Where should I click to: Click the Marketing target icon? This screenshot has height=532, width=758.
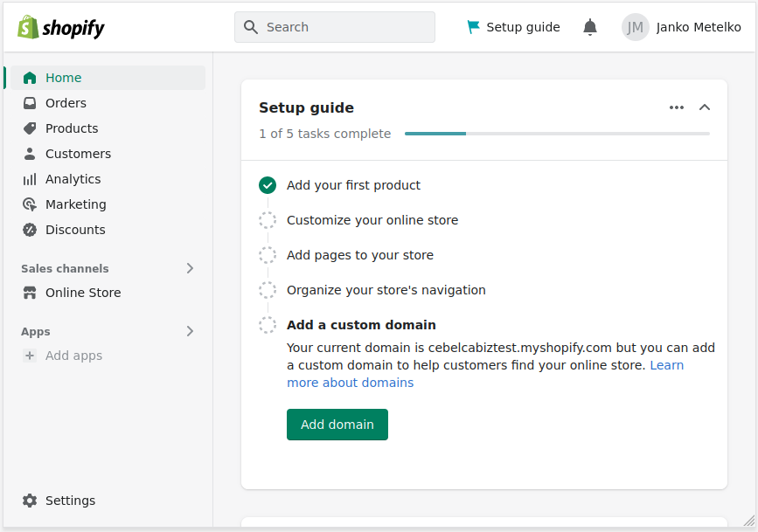pyautogui.click(x=30, y=204)
